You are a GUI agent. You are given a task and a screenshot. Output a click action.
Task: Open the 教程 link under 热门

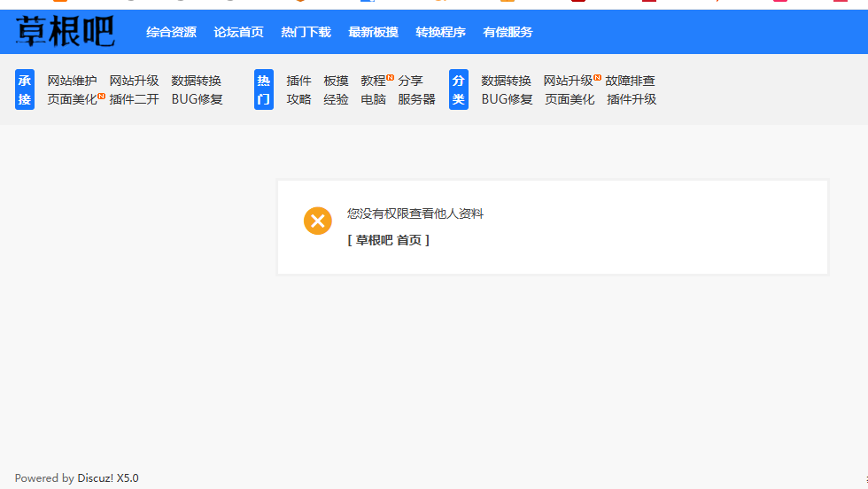[x=373, y=81]
